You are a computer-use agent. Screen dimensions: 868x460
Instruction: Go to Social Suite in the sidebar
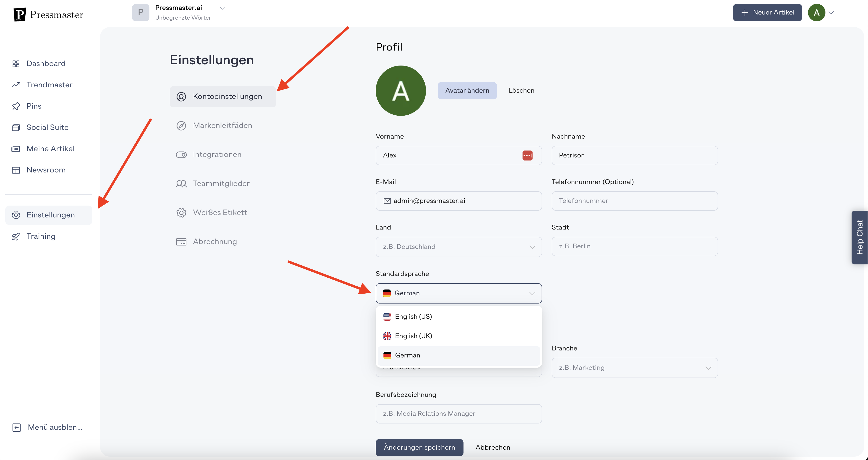pyautogui.click(x=49, y=127)
